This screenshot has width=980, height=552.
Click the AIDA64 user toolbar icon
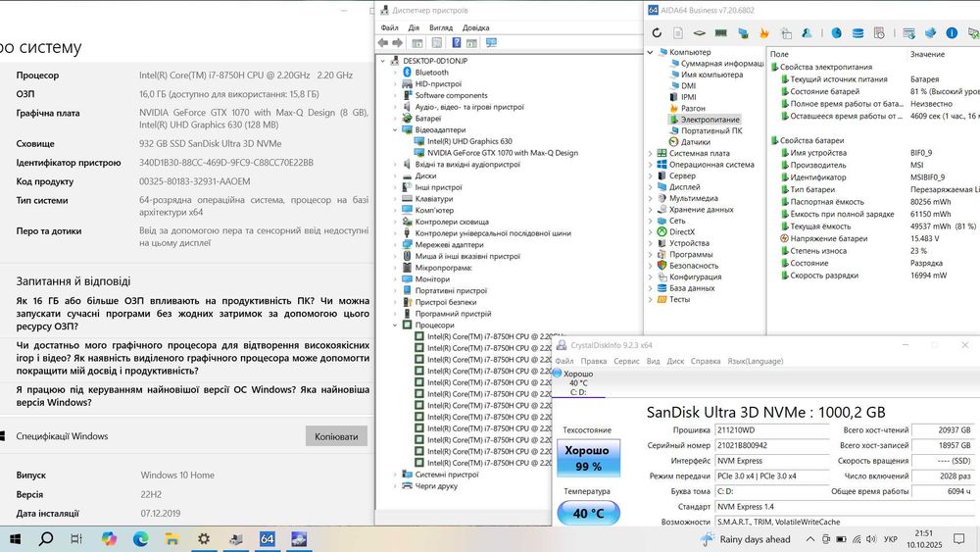[x=807, y=33]
